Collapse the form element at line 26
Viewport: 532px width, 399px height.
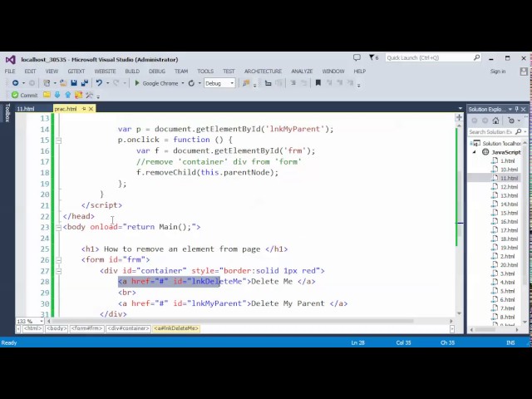(59, 260)
